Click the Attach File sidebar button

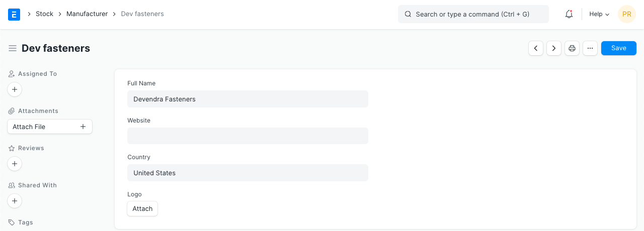tap(49, 127)
